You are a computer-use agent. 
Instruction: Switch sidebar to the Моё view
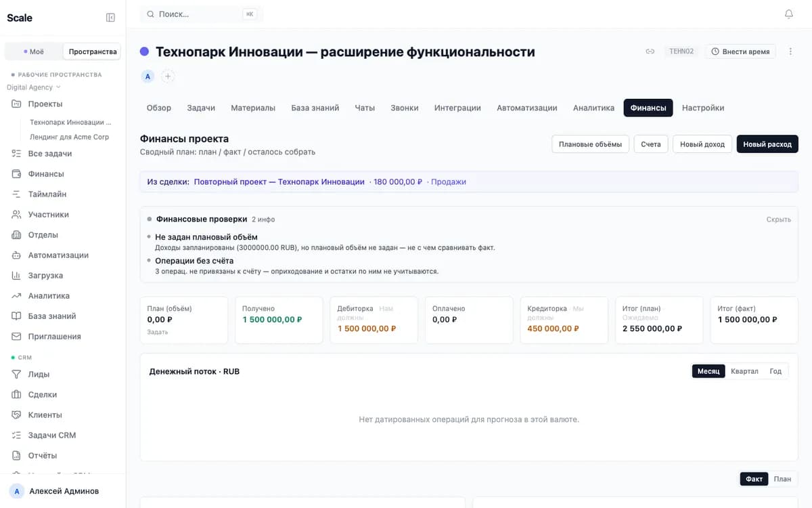34,51
